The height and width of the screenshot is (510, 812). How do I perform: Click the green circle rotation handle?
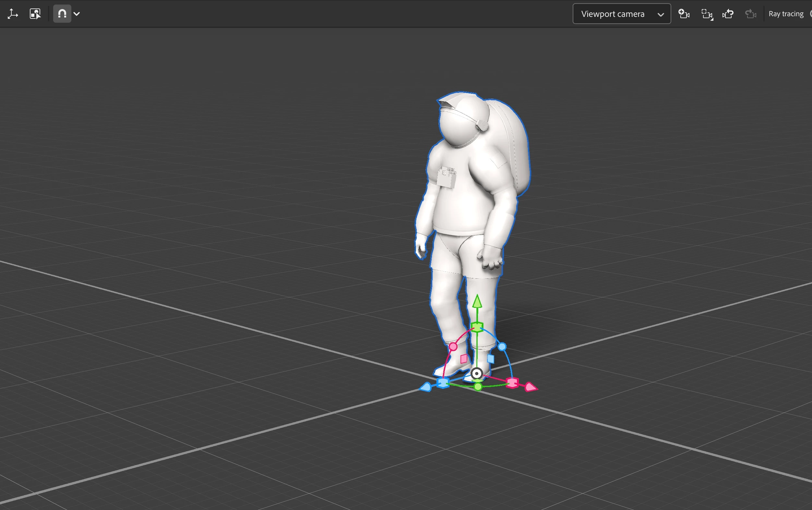click(478, 386)
